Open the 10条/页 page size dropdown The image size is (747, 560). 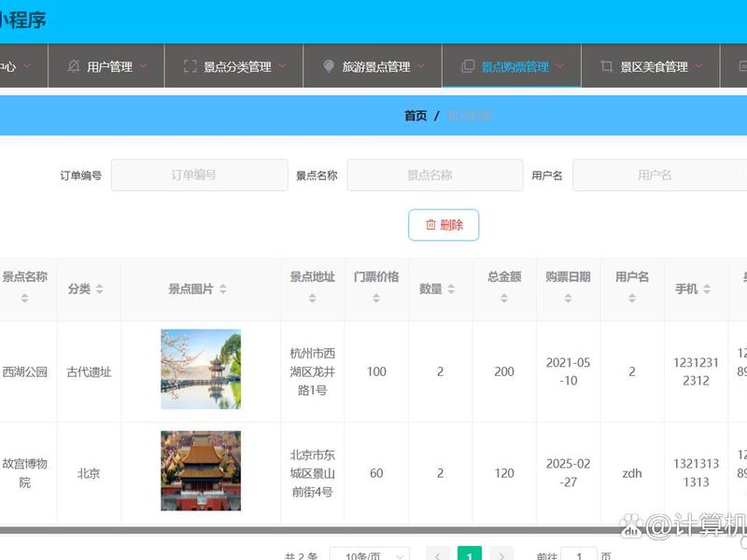pos(370,554)
